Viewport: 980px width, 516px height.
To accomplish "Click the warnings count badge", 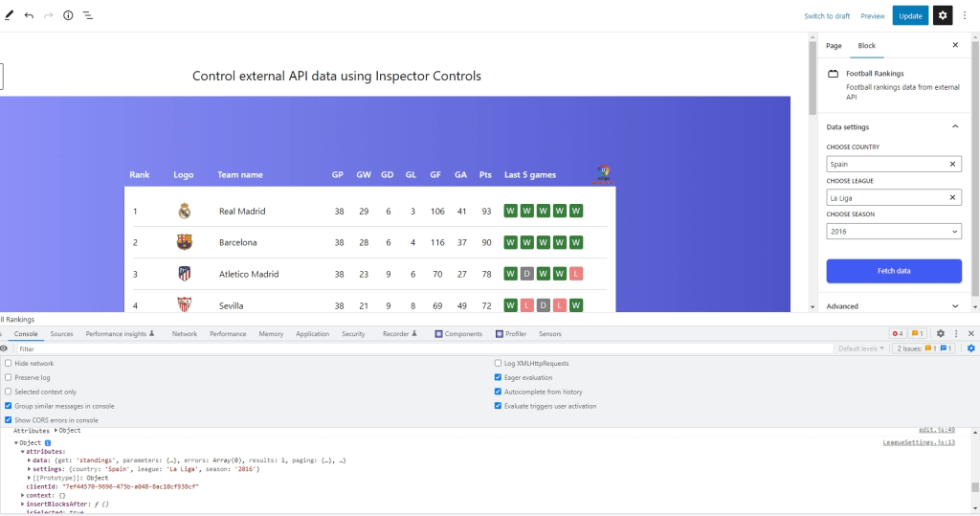I will pyautogui.click(x=918, y=334).
